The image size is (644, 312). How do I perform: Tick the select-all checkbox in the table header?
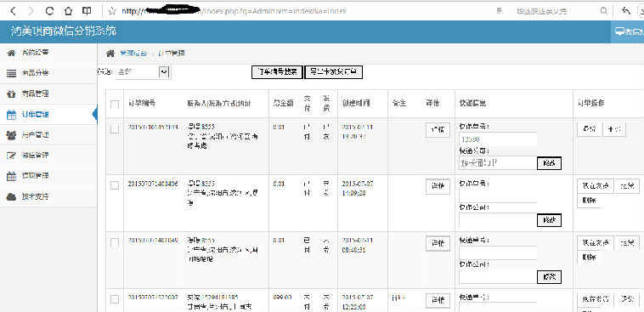pyautogui.click(x=115, y=105)
